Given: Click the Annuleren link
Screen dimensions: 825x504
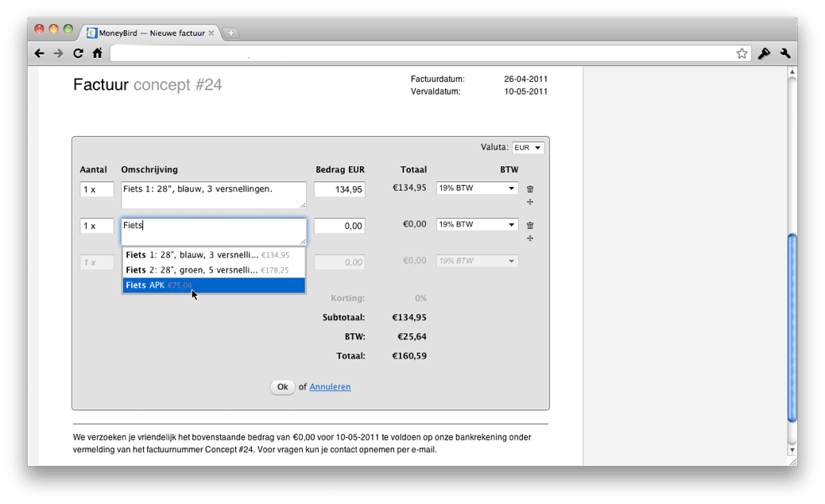Looking at the screenshot, I should tap(330, 386).
